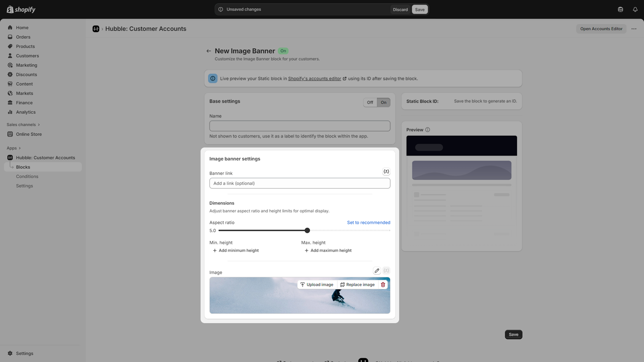Click the Replace image button

[357, 285]
